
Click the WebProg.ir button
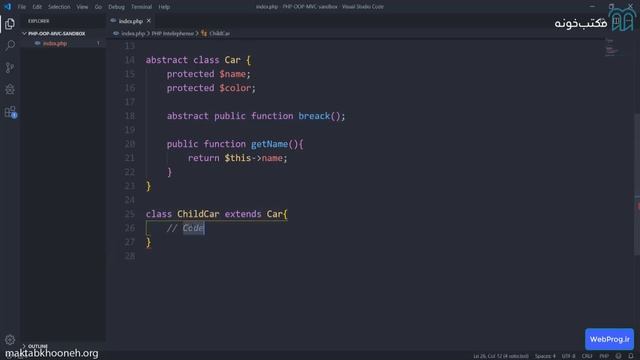[609, 339]
